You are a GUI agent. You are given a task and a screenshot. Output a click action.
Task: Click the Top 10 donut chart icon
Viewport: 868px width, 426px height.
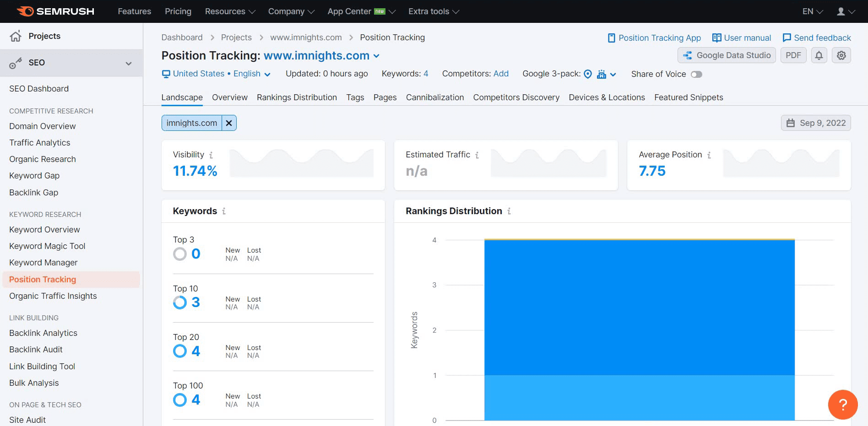pos(180,302)
